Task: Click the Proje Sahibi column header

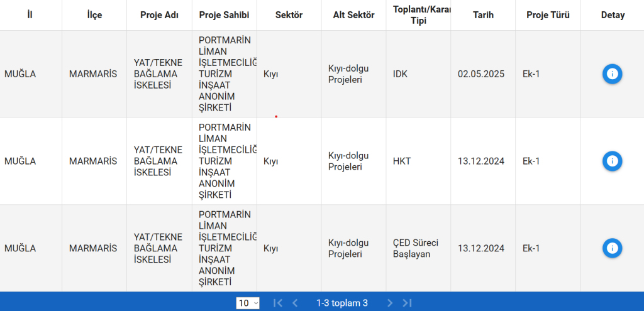Action: point(225,15)
